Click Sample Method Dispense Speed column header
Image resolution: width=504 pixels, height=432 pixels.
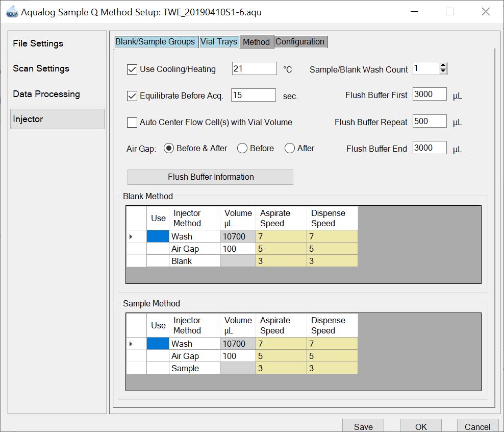tap(333, 325)
